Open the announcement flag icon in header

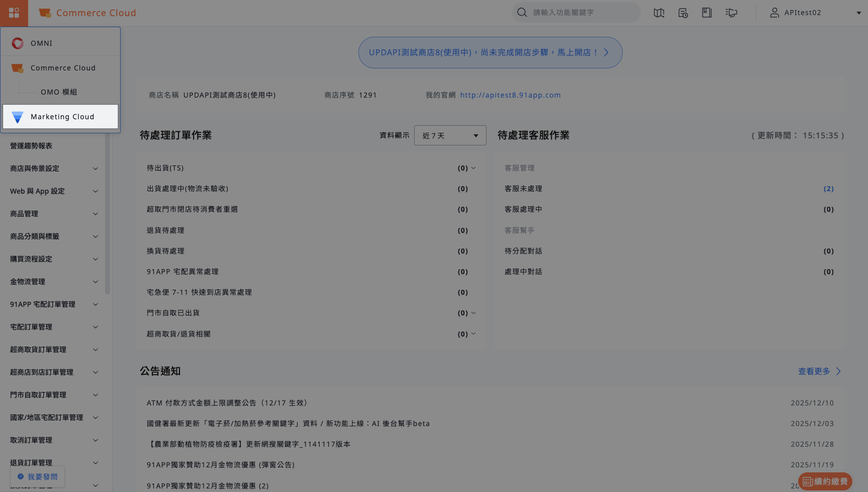[731, 13]
